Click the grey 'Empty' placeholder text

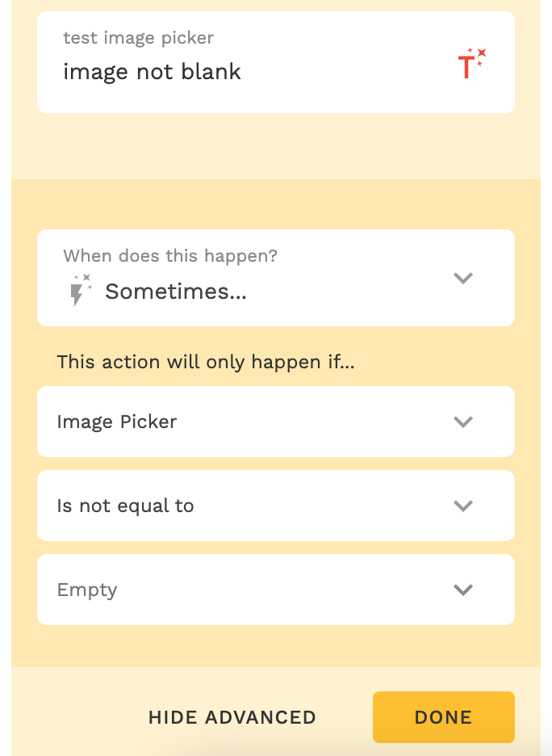tap(87, 590)
